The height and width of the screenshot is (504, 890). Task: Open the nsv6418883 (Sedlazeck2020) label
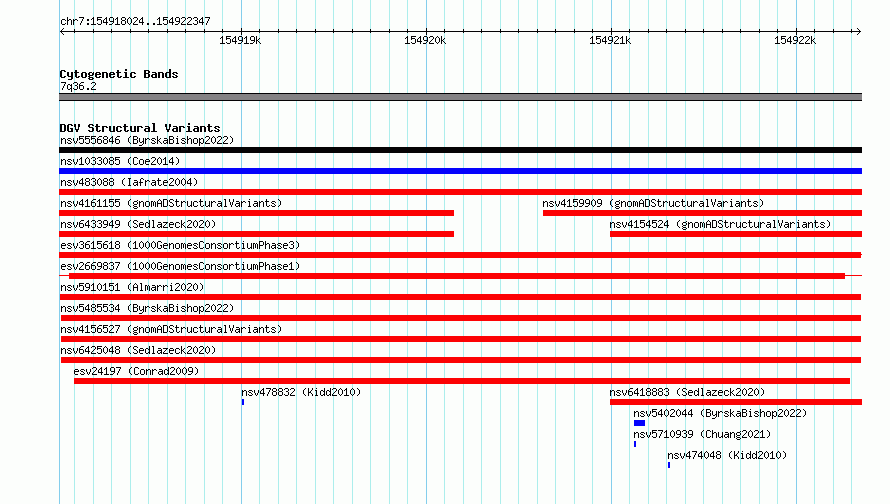coord(687,392)
